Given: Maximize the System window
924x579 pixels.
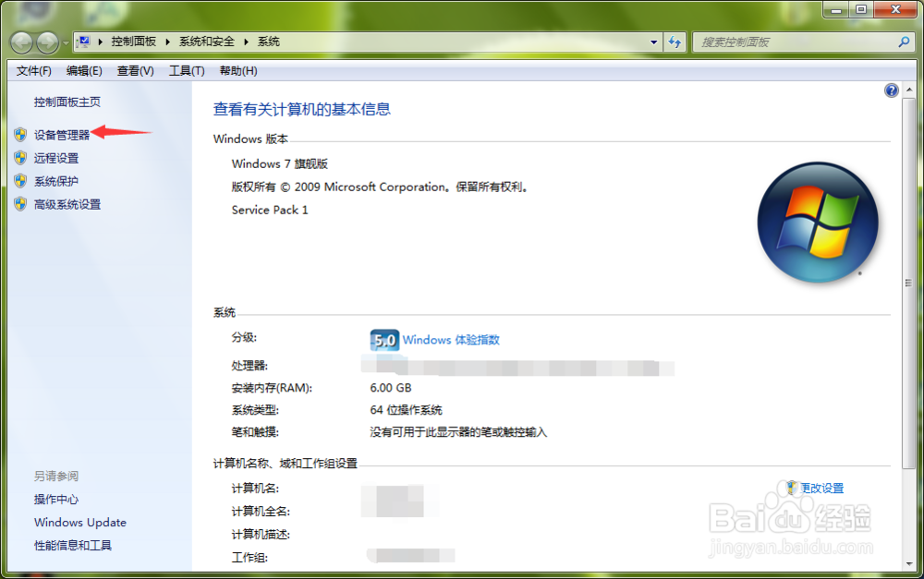Looking at the screenshot, I should coord(861,9).
